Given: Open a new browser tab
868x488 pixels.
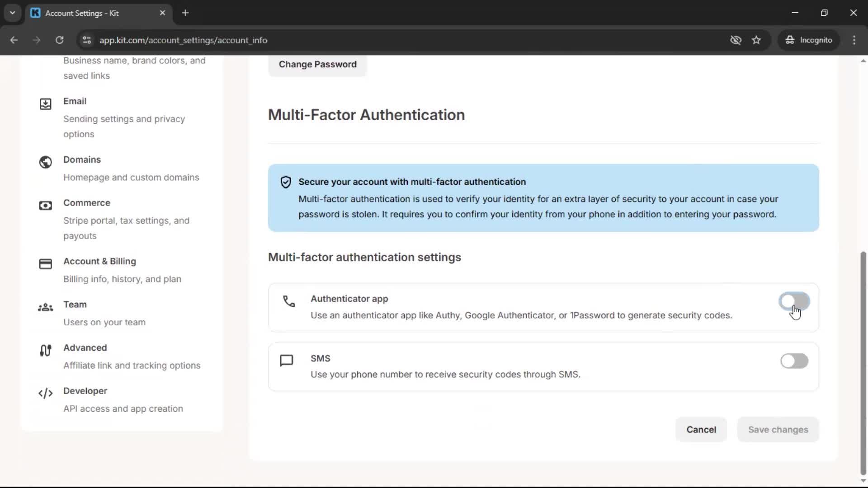Looking at the screenshot, I should pyautogui.click(x=185, y=13).
